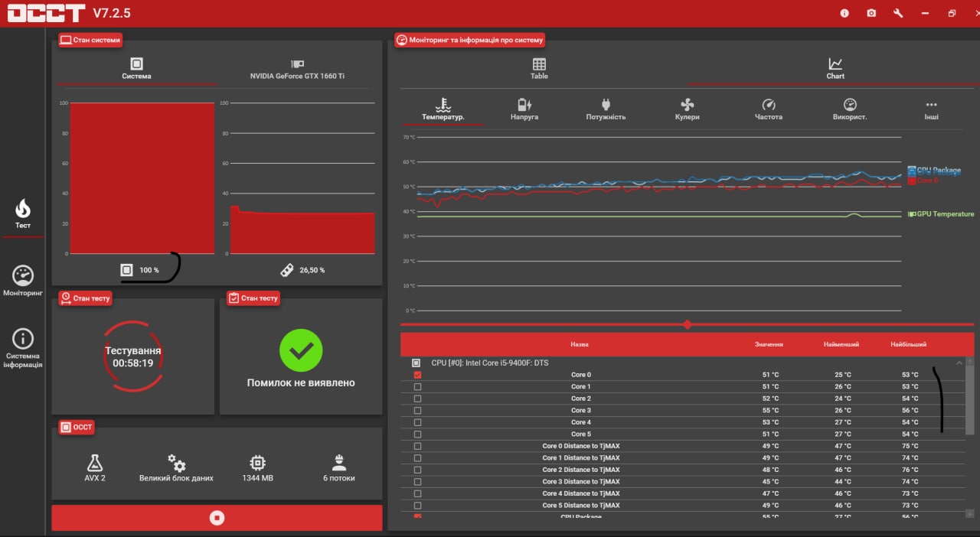Check Core 4 Distance to TjMAX checkbox

[417, 493]
